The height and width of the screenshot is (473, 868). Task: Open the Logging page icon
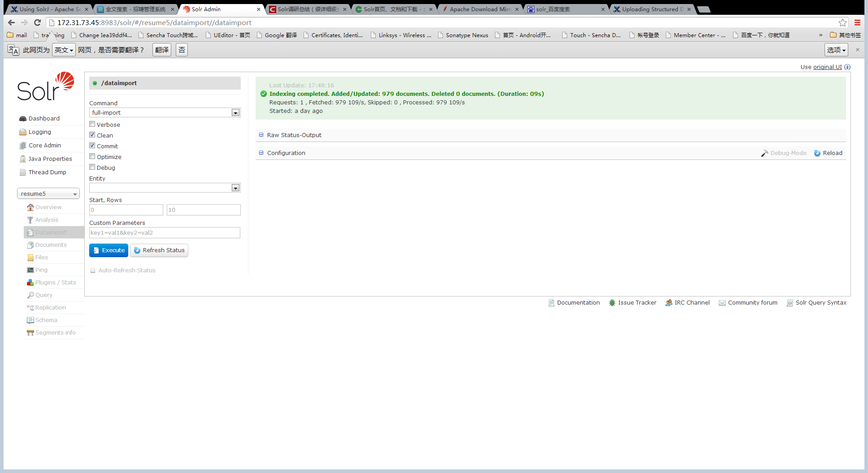coord(23,132)
